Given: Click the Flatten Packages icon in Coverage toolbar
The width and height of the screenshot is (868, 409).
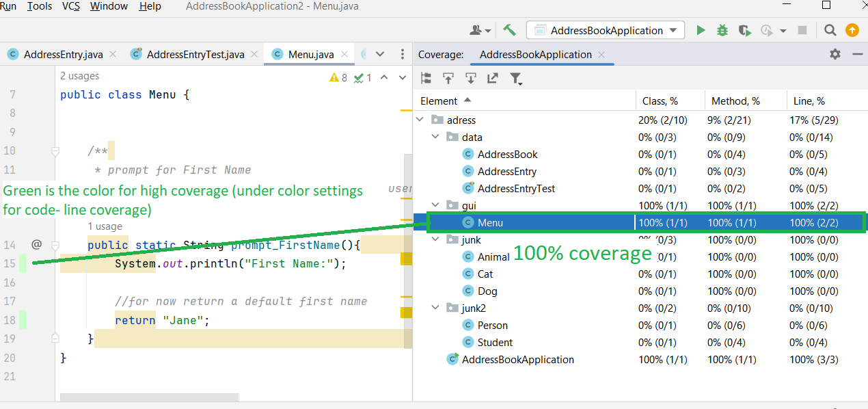Looking at the screenshot, I should click(x=426, y=79).
